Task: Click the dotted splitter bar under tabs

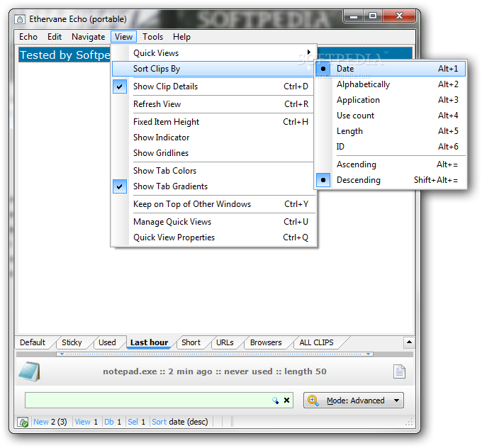Action: pos(215,354)
